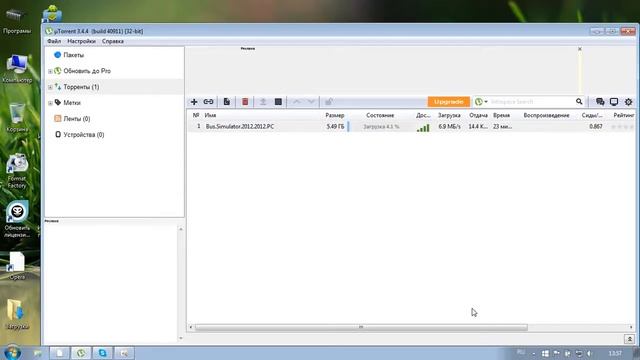
Task: Move torrent down in queue
Action: 311,102
